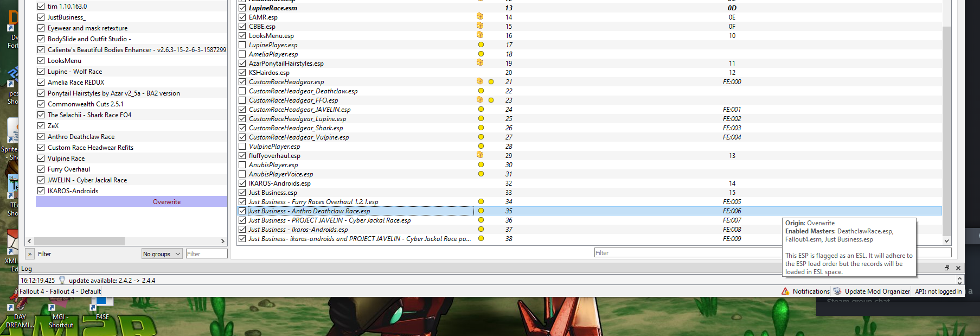Screen dimensions: 980x336
Task: Select the Anthro Deathclaw Race mod row
Action: tap(132, 136)
